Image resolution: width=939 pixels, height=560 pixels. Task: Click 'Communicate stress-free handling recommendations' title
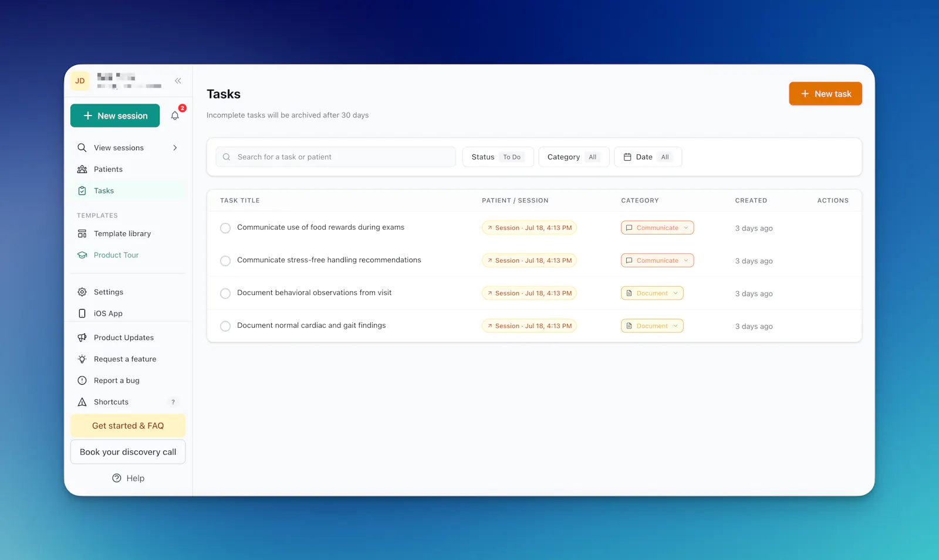tap(329, 260)
